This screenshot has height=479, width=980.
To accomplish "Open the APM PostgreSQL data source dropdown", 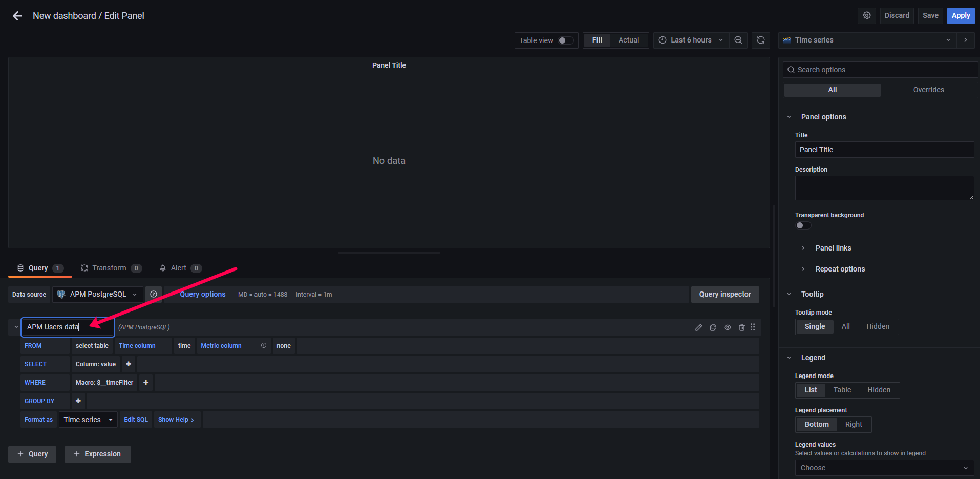I will coord(98,294).
